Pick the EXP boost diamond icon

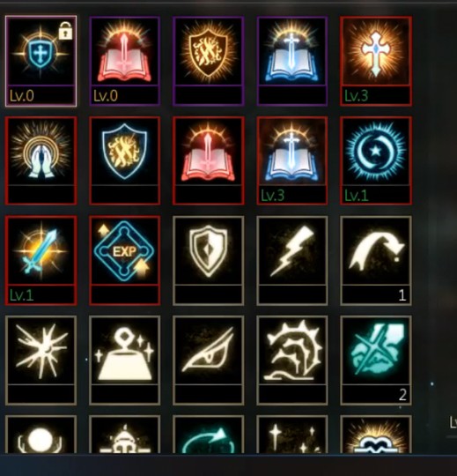coord(125,260)
